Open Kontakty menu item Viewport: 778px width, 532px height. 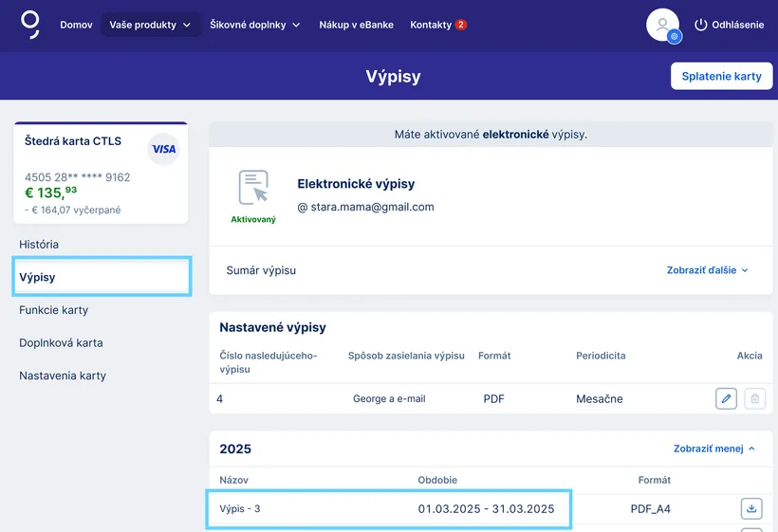pyautogui.click(x=431, y=25)
